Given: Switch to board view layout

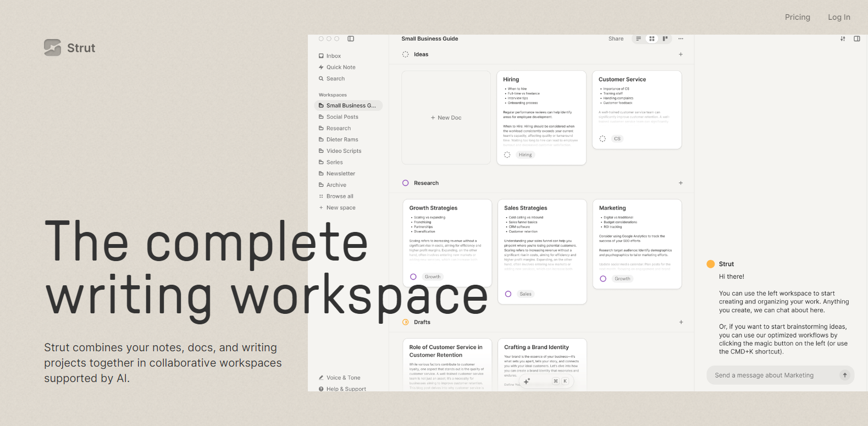Looking at the screenshot, I should [665, 38].
